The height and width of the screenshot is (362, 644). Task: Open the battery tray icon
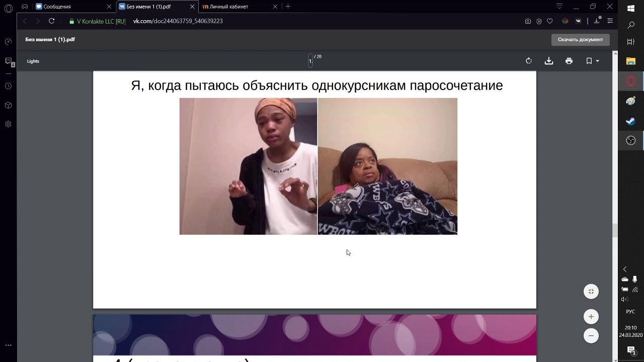tap(625, 289)
